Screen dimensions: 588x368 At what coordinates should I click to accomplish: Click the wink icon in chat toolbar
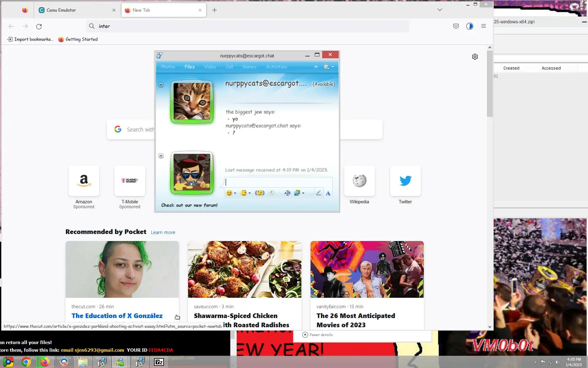tap(243, 193)
